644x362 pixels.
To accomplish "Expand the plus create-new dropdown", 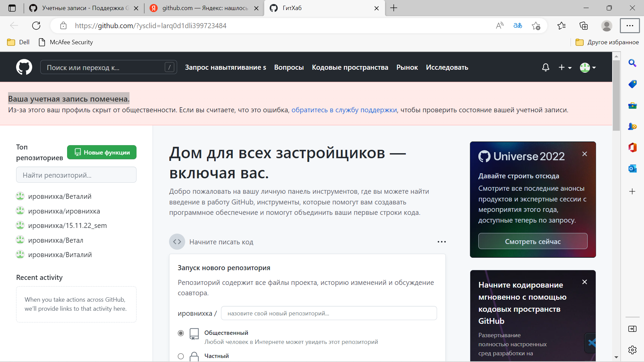I will [x=565, y=67].
